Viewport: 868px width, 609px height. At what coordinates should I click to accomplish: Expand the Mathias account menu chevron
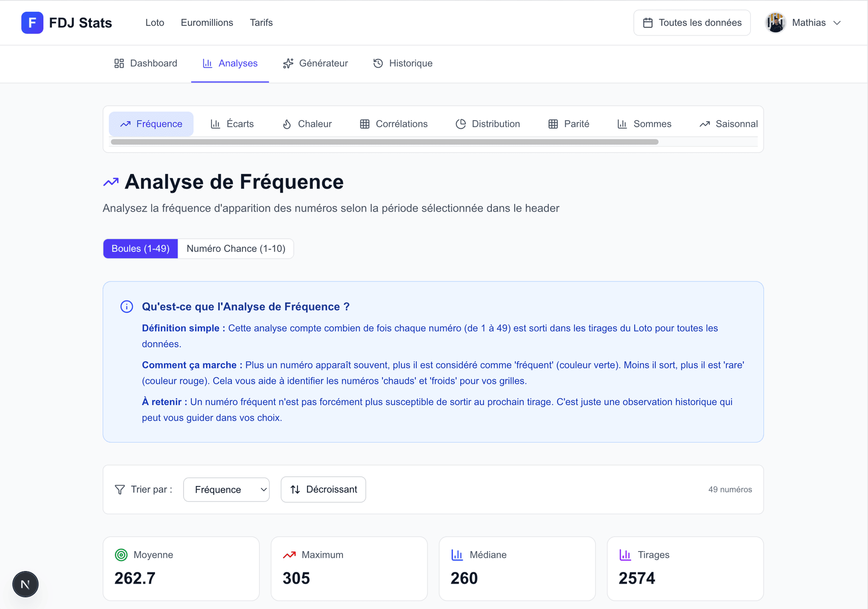pos(838,23)
